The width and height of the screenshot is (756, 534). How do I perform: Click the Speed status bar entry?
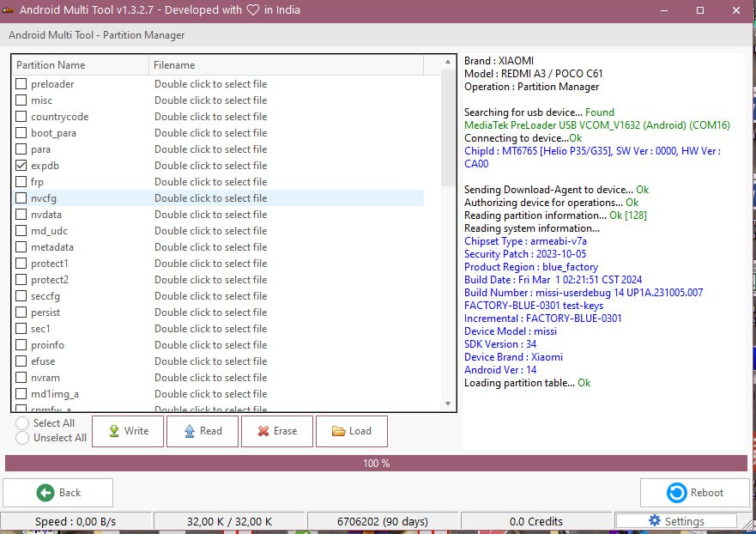coord(76,521)
